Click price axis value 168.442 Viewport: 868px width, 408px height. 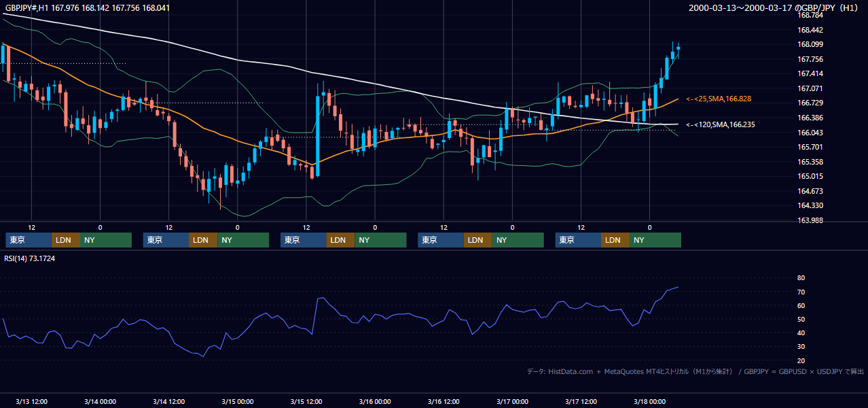(x=809, y=30)
